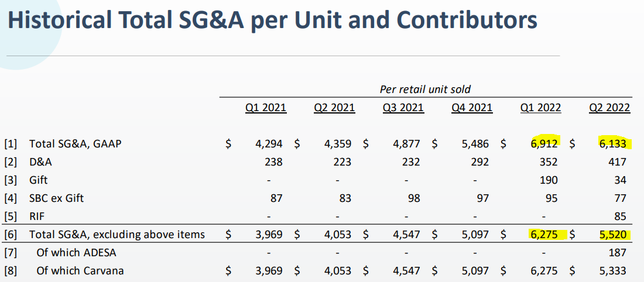The image size is (644, 282).
Task: Click the Q4 2021 column header
Action: point(472,108)
